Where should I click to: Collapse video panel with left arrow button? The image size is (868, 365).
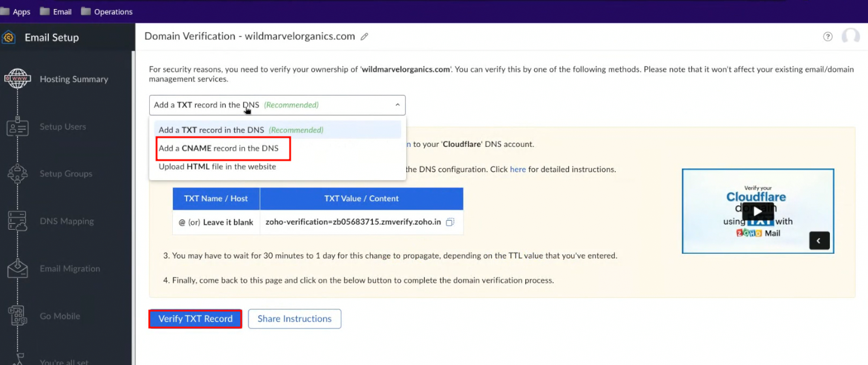pos(819,241)
